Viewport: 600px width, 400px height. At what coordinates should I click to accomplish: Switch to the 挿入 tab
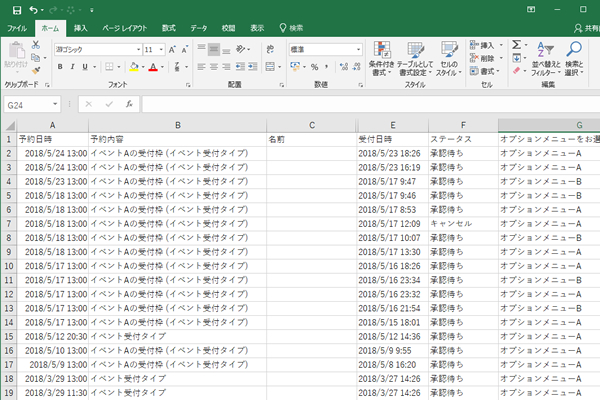click(x=80, y=29)
